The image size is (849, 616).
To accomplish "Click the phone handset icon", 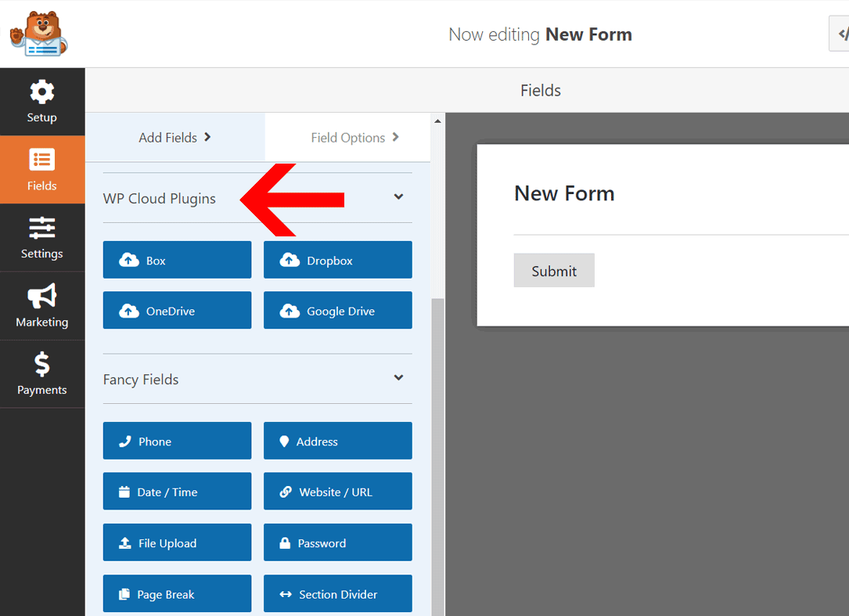I will click(125, 441).
